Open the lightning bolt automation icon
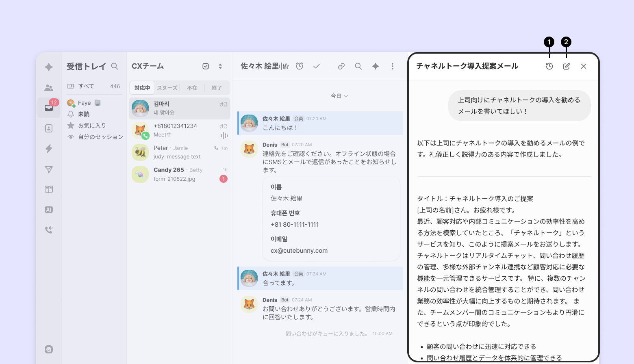Screen dimensions: 634x364 click(49, 149)
